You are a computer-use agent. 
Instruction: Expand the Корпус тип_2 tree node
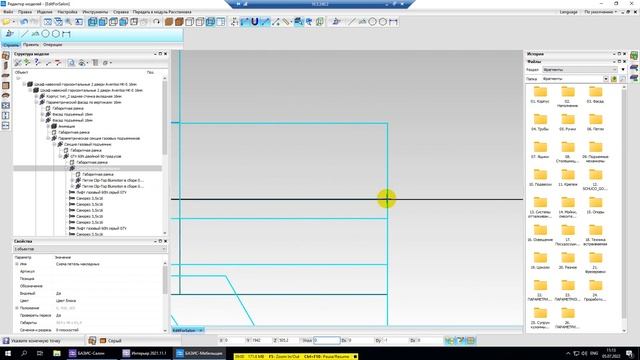(x=36, y=96)
